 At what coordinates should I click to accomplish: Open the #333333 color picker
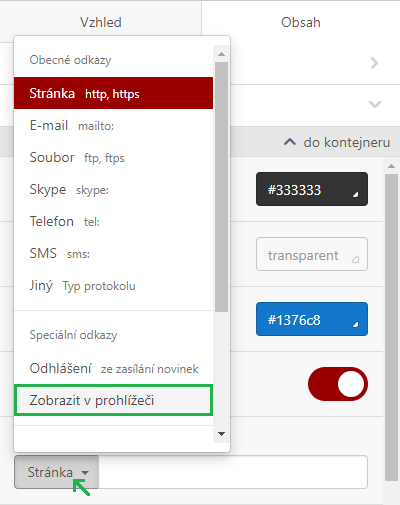[312, 189]
